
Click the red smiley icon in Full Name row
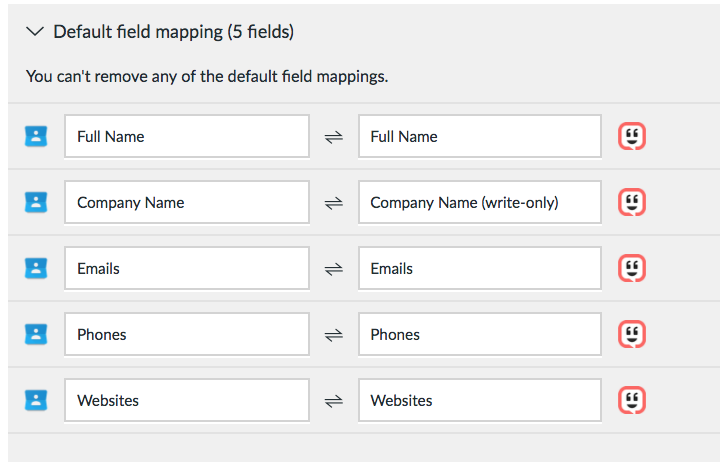pos(632,136)
